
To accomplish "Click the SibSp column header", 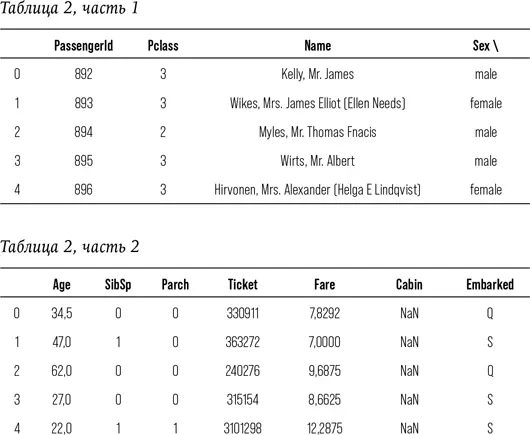I will pos(118,284).
